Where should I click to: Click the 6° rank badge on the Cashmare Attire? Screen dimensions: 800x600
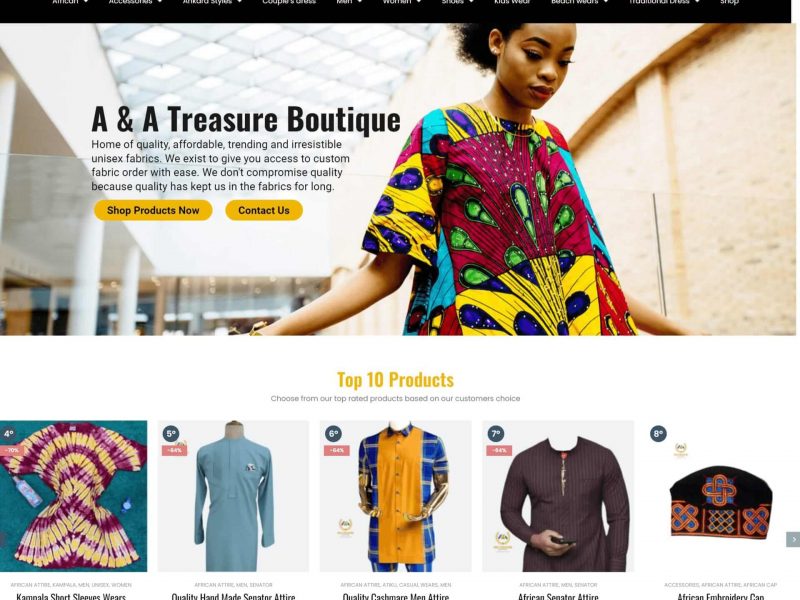pyautogui.click(x=333, y=434)
